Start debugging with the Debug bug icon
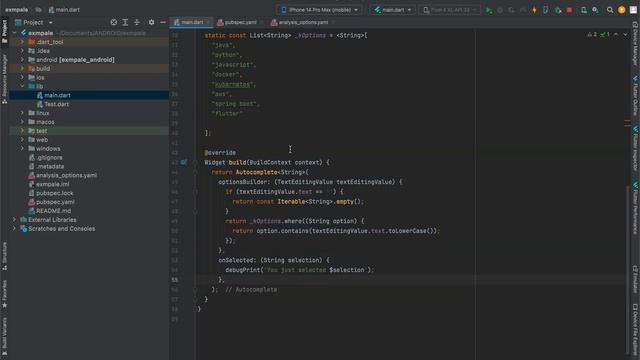 pos(500,10)
